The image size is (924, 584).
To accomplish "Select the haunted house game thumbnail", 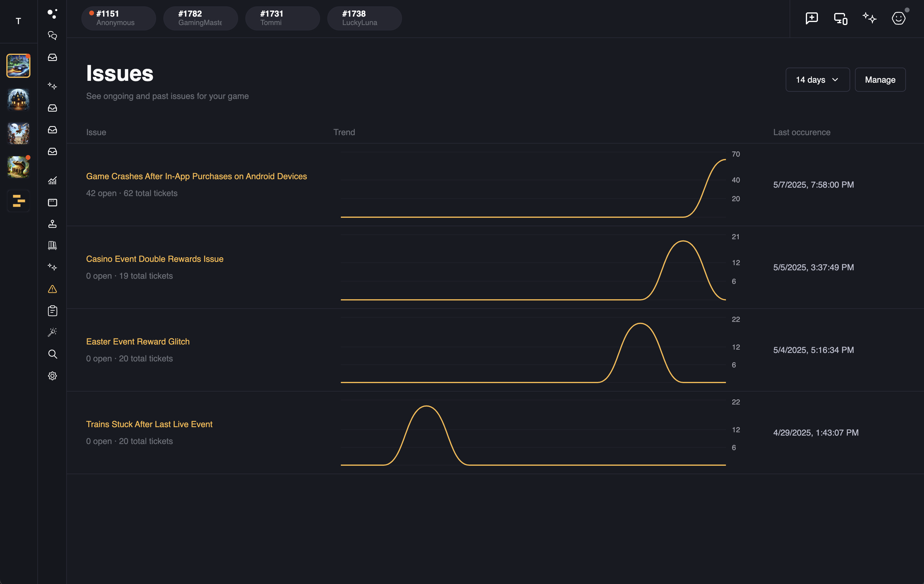I will 18,100.
